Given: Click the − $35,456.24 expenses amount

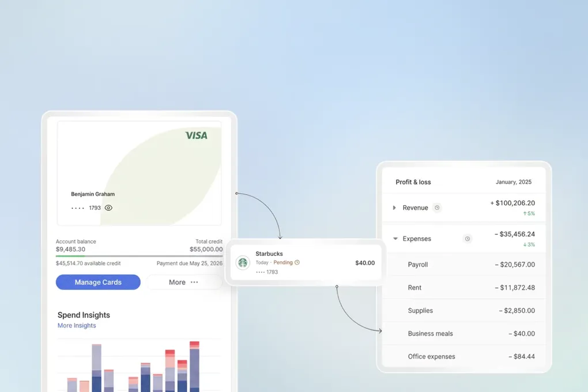Looking at the screenshot, I should point(514,234).
